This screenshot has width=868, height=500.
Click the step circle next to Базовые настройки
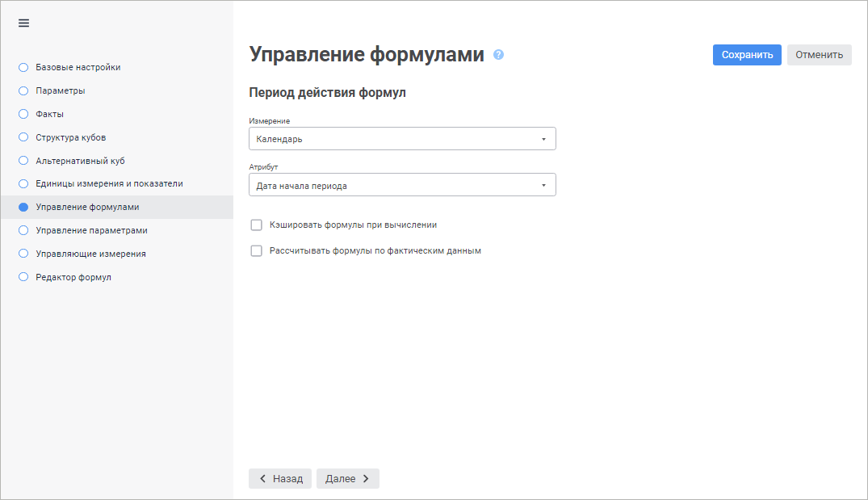23,67
